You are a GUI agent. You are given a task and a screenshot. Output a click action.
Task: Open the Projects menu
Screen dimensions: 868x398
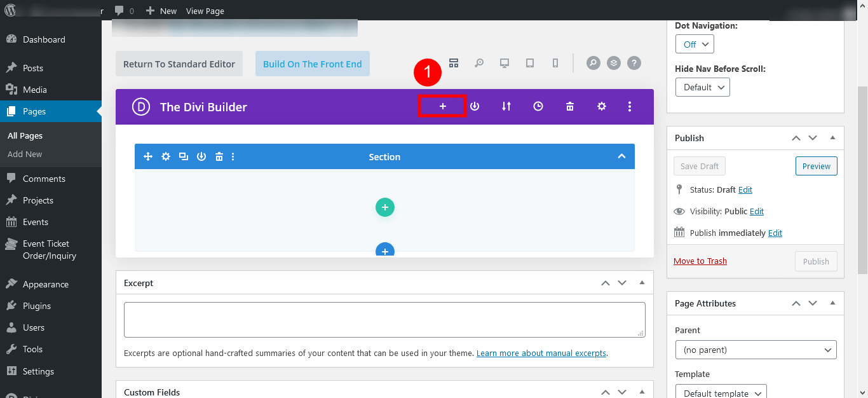[51, 200]
